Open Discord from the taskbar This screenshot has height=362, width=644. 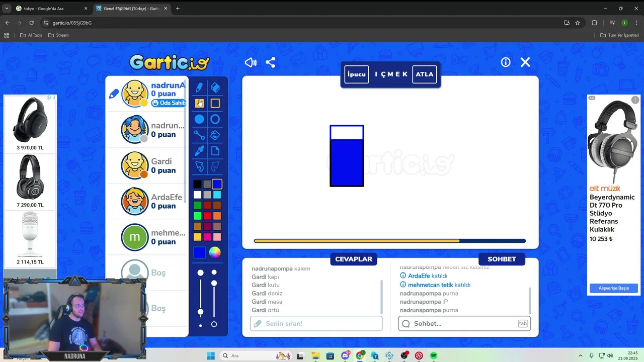coord(345,355)
